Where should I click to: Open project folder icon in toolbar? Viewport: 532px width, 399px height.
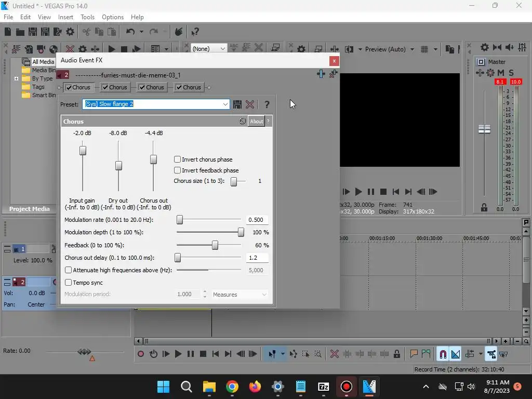pyautogui.click(x=20, y=32)
